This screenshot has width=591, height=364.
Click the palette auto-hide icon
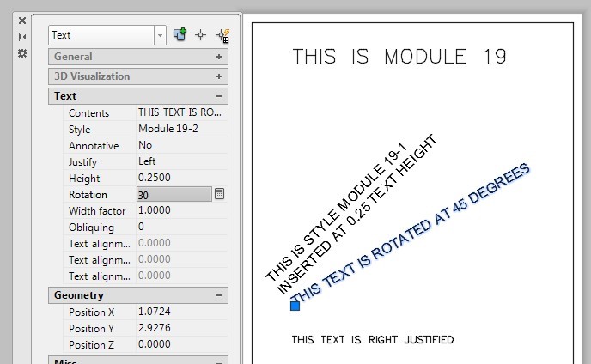point(22,36)
